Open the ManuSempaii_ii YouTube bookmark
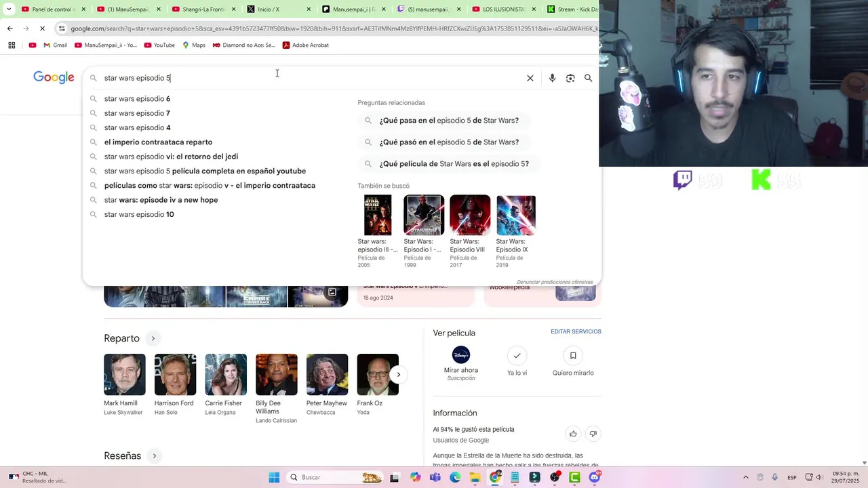 (x=105, y=45)
